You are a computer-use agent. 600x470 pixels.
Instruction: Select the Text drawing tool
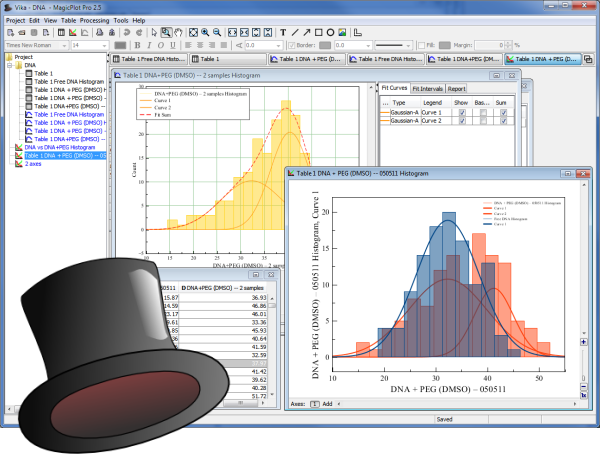(x=283, y=33)
